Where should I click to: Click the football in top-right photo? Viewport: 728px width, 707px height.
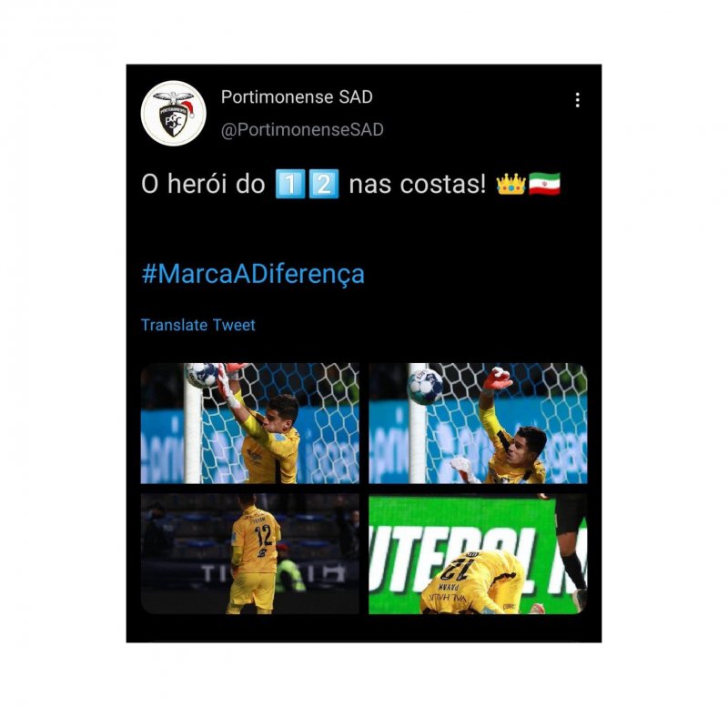click(425, 386)
